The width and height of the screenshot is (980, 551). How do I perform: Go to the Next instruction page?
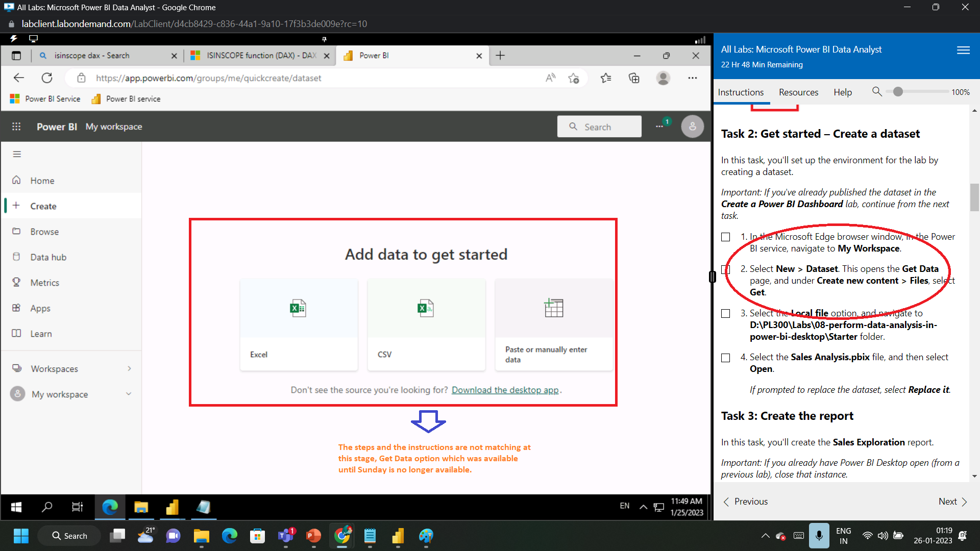(x=947, y=502)
